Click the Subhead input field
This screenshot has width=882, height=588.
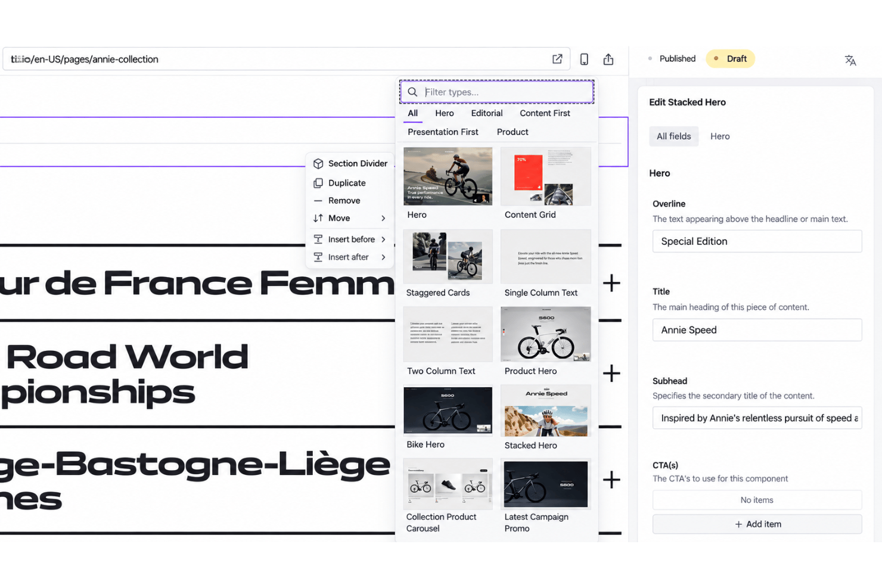tap(757, 418)
